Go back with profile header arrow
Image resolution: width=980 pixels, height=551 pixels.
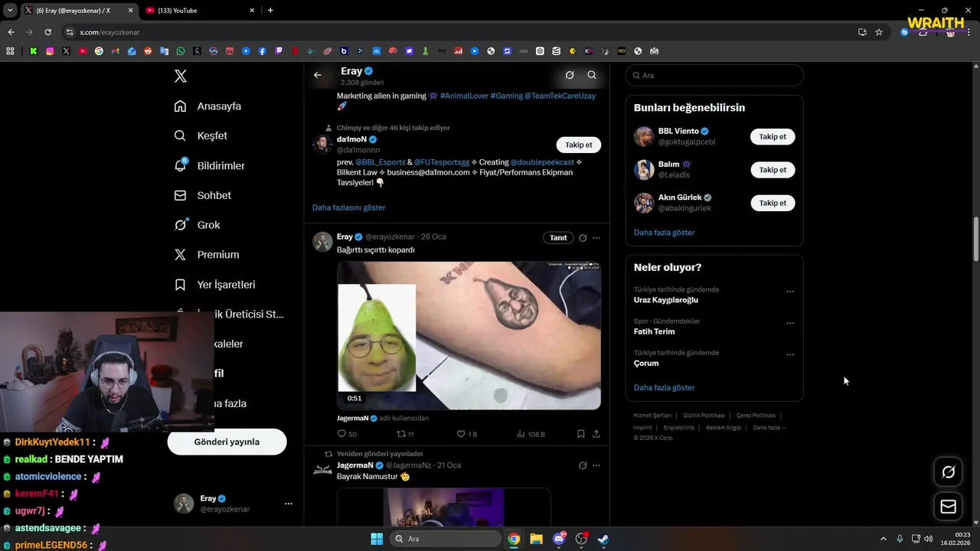coord(318,75)
